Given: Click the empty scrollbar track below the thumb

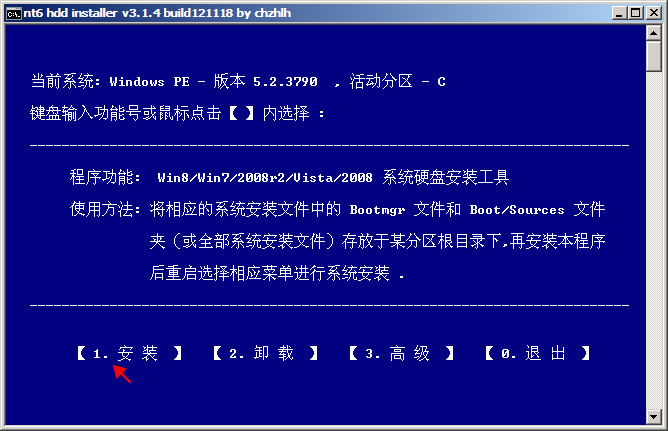Looking at the screenshot, I should point(654,240).
